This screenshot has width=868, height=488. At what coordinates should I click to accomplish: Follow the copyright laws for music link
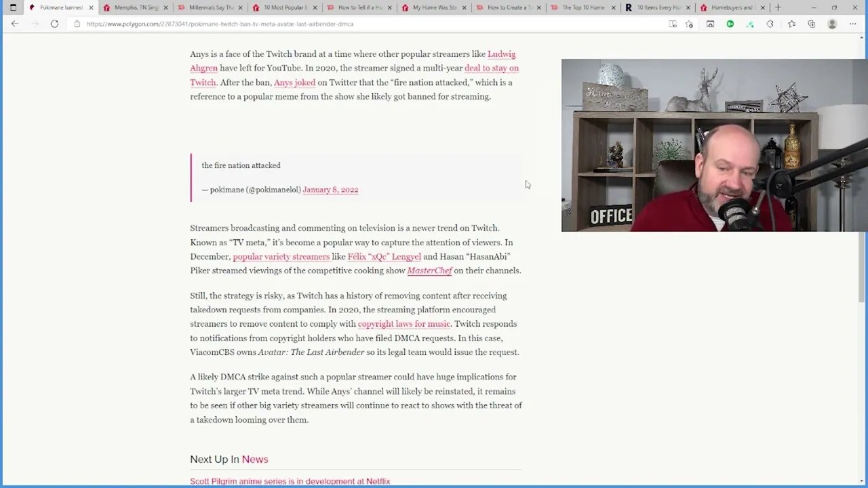(x=403, y=324)
